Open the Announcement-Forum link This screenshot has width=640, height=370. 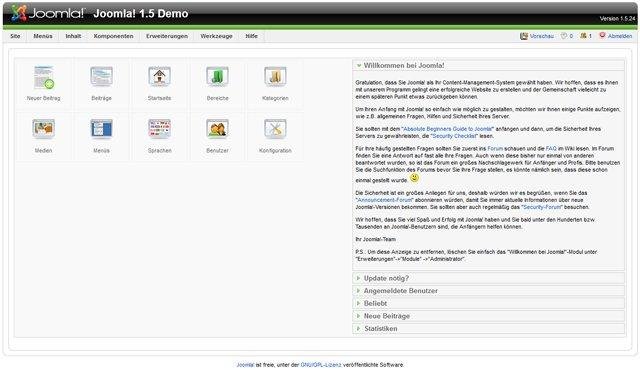point(384,200)
